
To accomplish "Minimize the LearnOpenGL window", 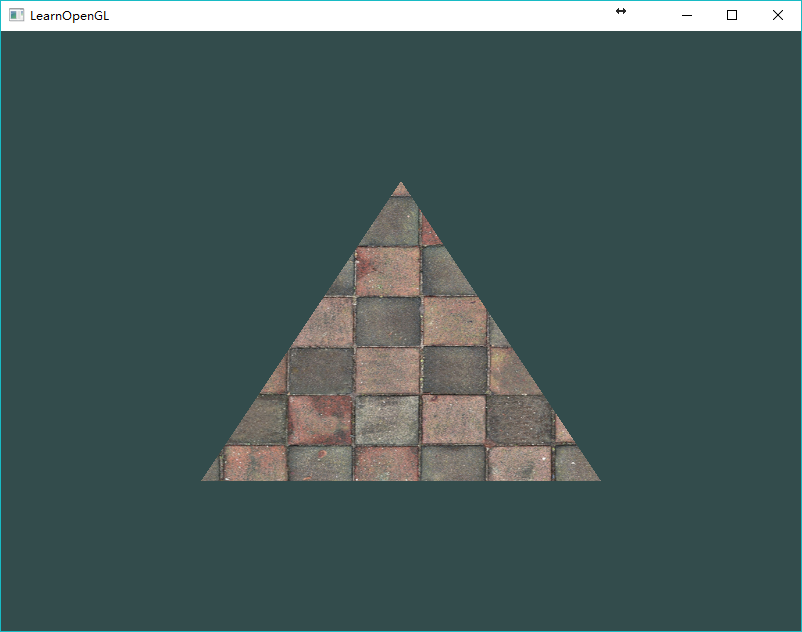I will coord(687,15).
